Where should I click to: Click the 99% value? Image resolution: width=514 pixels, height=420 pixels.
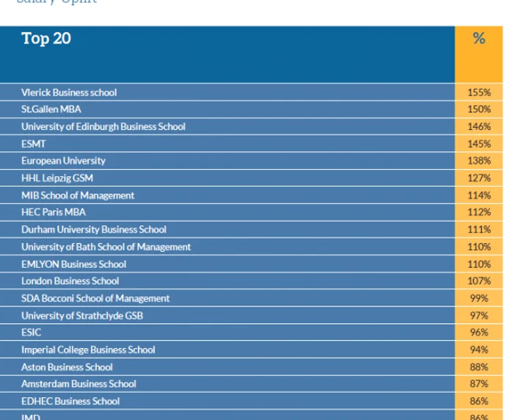coord(479,298)
